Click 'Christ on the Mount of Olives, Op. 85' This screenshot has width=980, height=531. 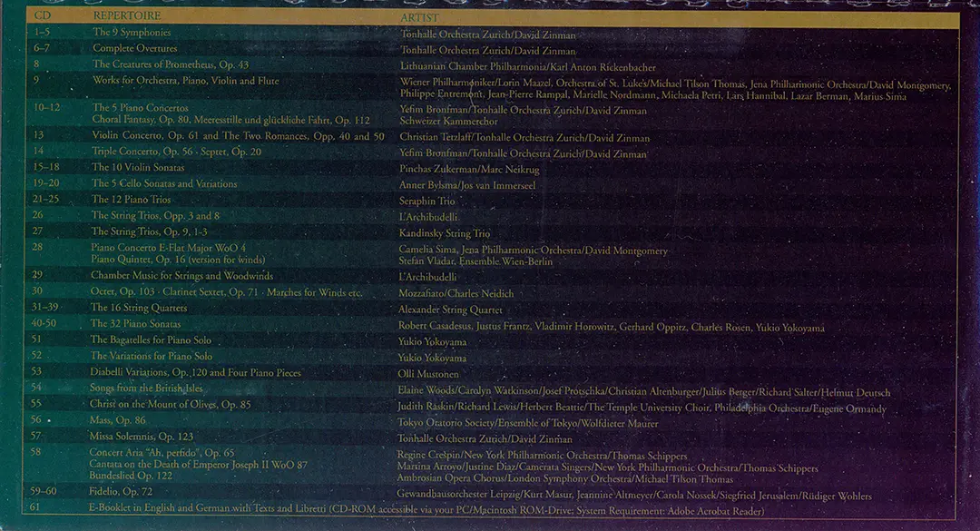170,405
